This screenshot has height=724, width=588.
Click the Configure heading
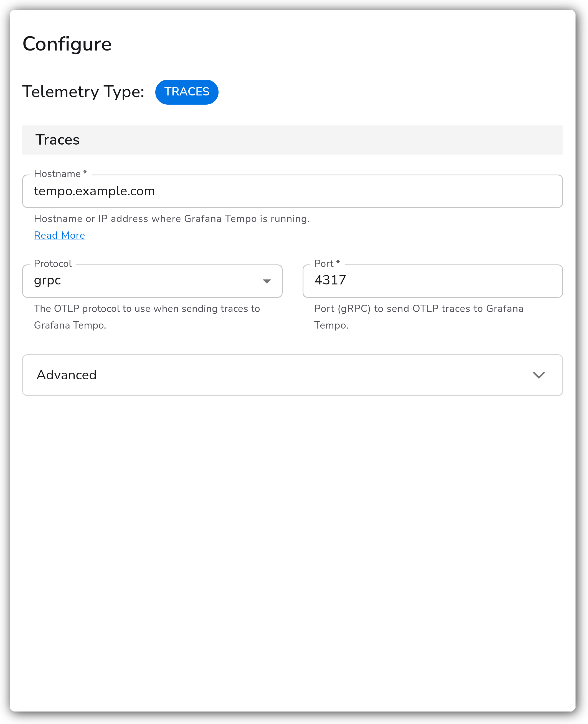tap(67, 44)
